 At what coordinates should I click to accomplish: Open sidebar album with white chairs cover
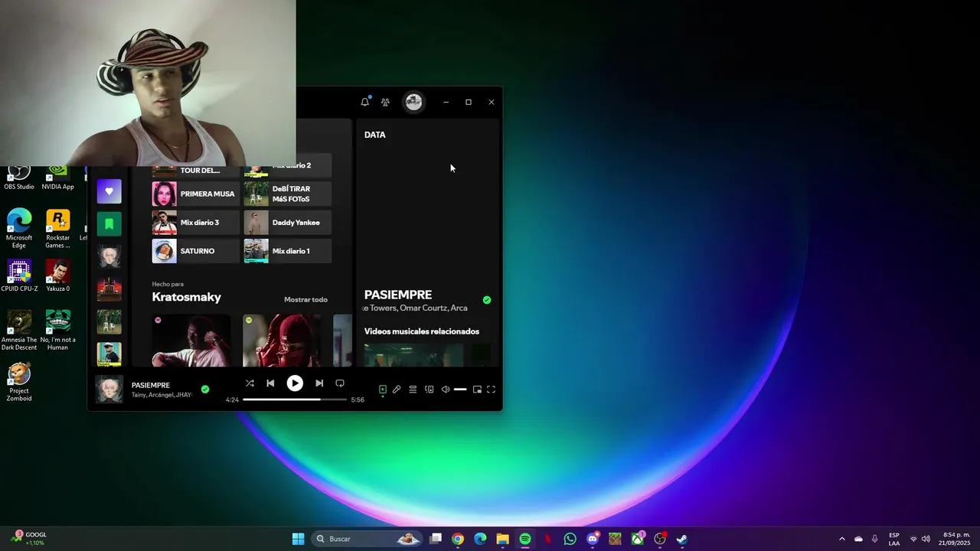tap(109, 321)
